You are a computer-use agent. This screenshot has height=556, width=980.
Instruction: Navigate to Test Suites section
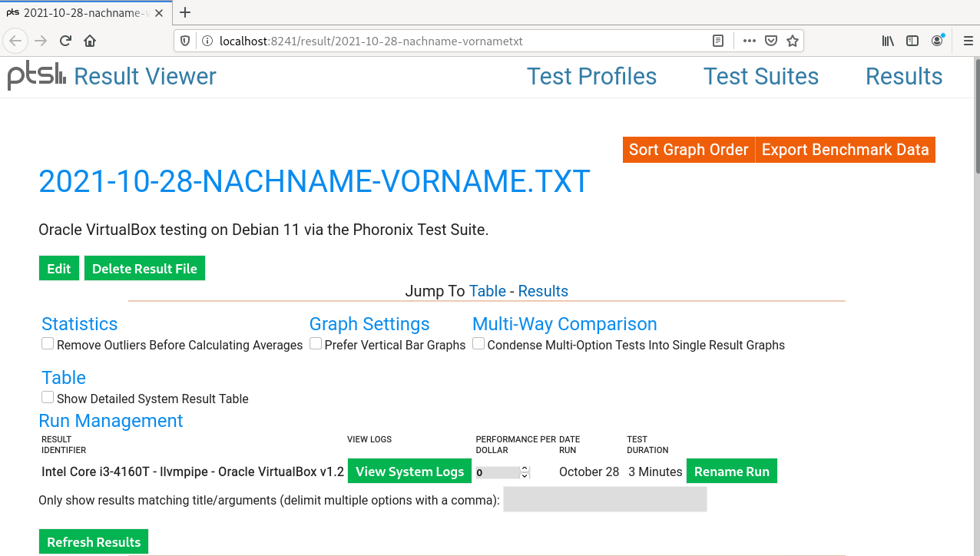[760, 77]
